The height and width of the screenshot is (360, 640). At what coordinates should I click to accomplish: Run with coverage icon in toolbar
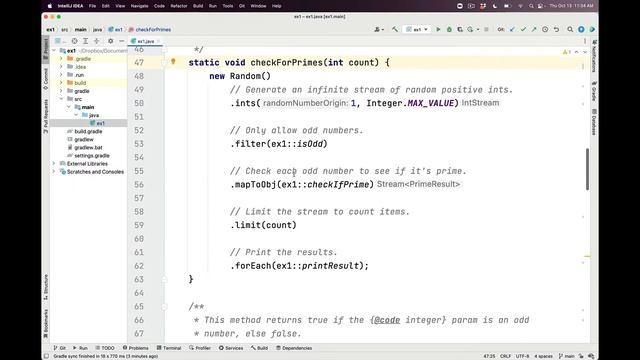(x=460, y=29)
